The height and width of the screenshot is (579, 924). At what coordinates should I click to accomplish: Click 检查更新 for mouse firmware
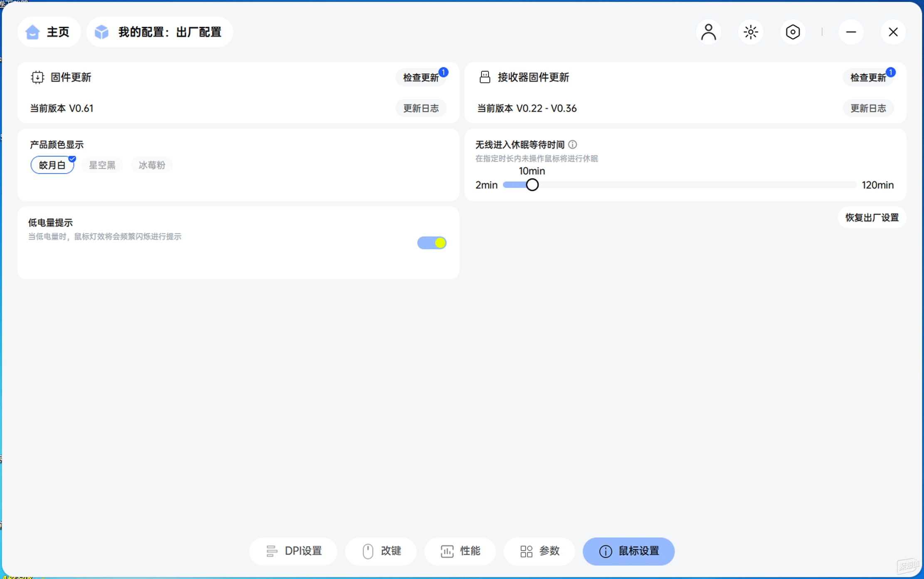tap(421, 78)
